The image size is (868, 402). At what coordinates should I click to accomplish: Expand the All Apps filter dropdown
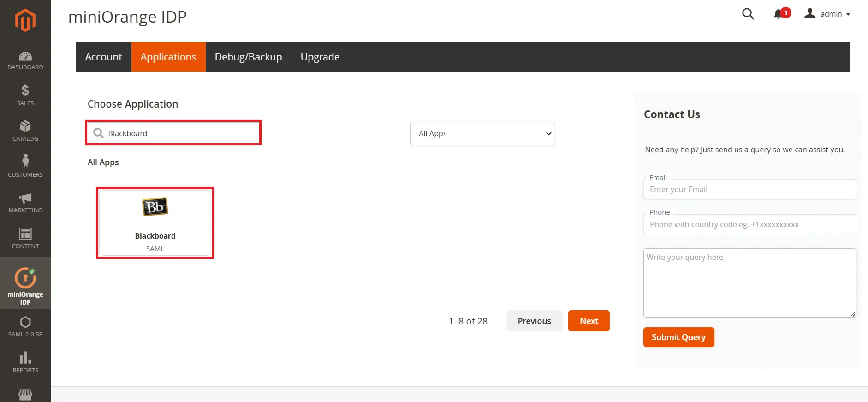[482, 133]
